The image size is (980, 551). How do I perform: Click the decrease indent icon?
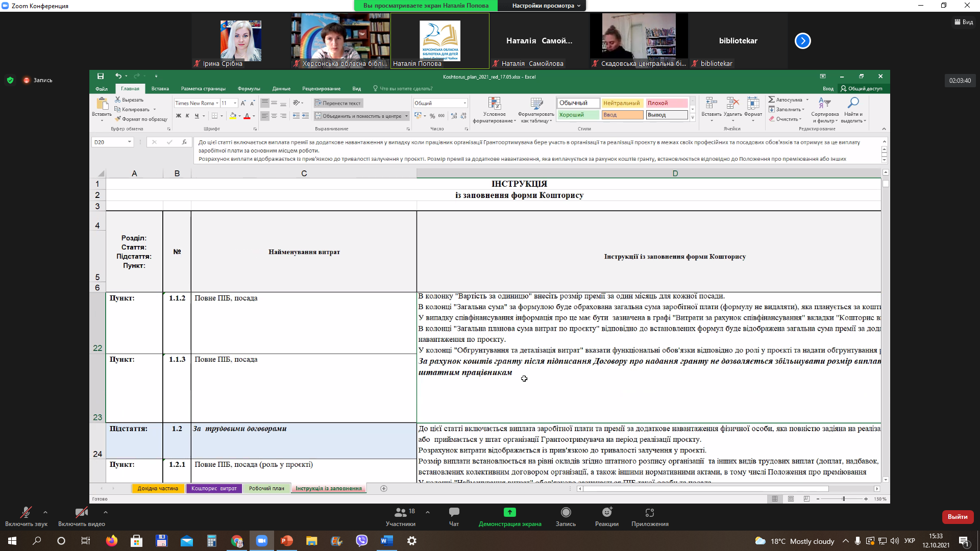coord(296,116)
